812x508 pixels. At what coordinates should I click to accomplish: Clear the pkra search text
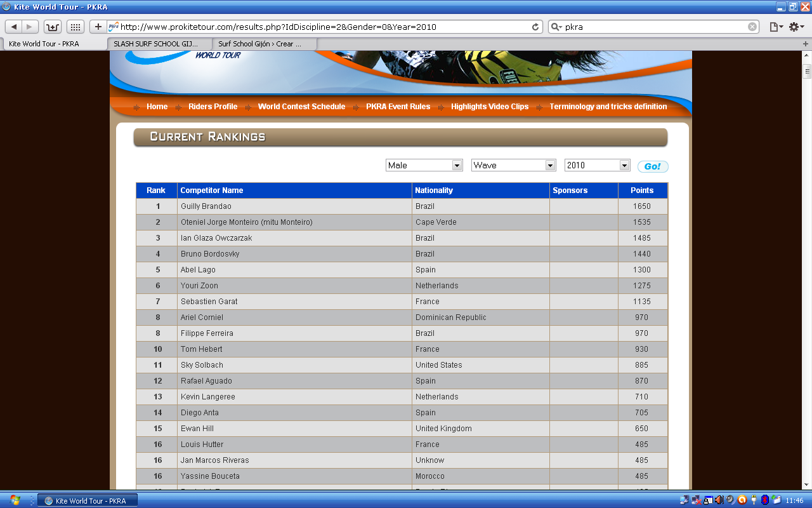coord(752,27)
